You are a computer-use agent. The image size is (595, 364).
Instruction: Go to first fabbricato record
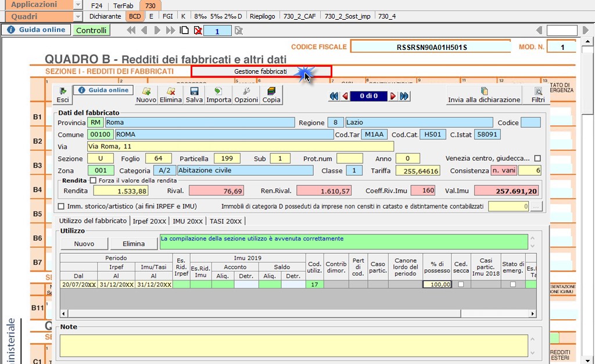334,96
